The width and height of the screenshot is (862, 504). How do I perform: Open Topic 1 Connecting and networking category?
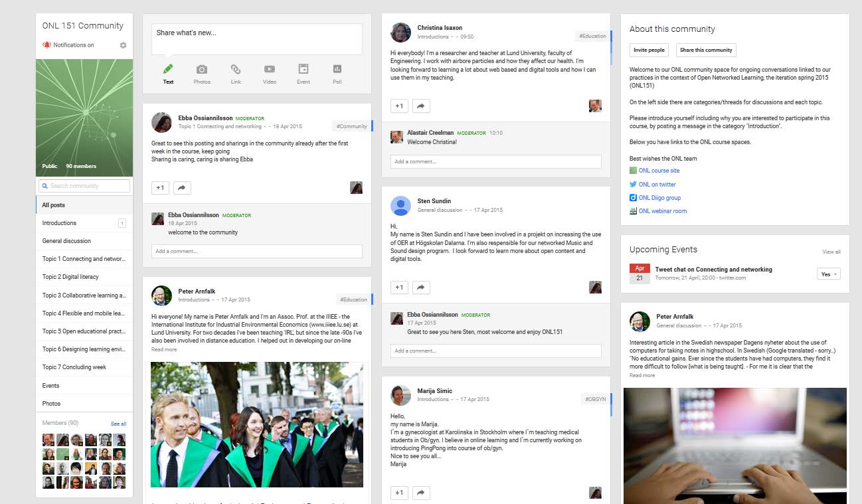click(x=84, y=259)
